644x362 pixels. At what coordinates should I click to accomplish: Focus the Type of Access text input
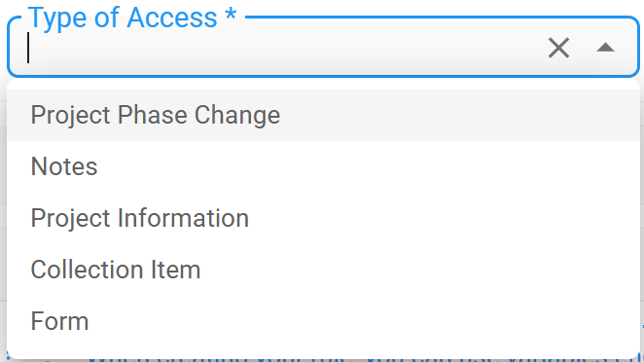[x=281, y=48]
